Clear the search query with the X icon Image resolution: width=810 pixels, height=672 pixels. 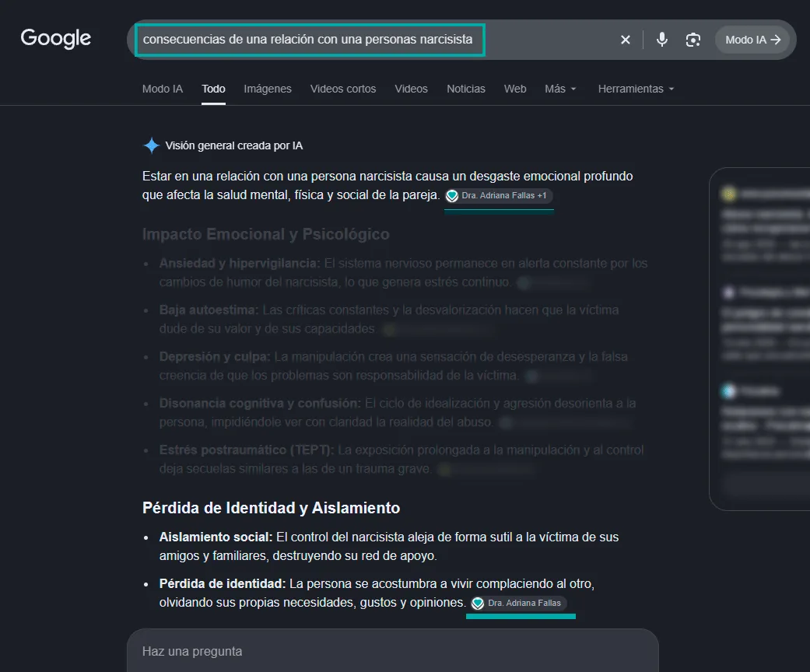[625, 40]
